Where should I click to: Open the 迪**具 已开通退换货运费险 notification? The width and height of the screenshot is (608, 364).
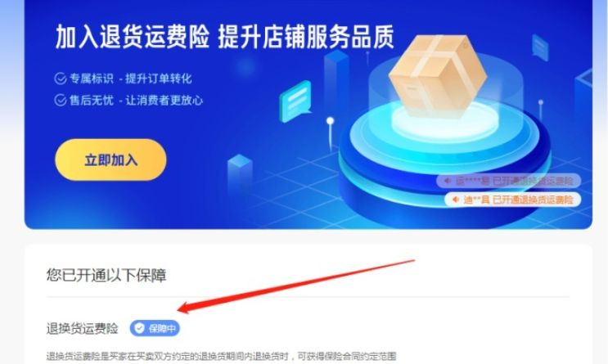(512, 200)
